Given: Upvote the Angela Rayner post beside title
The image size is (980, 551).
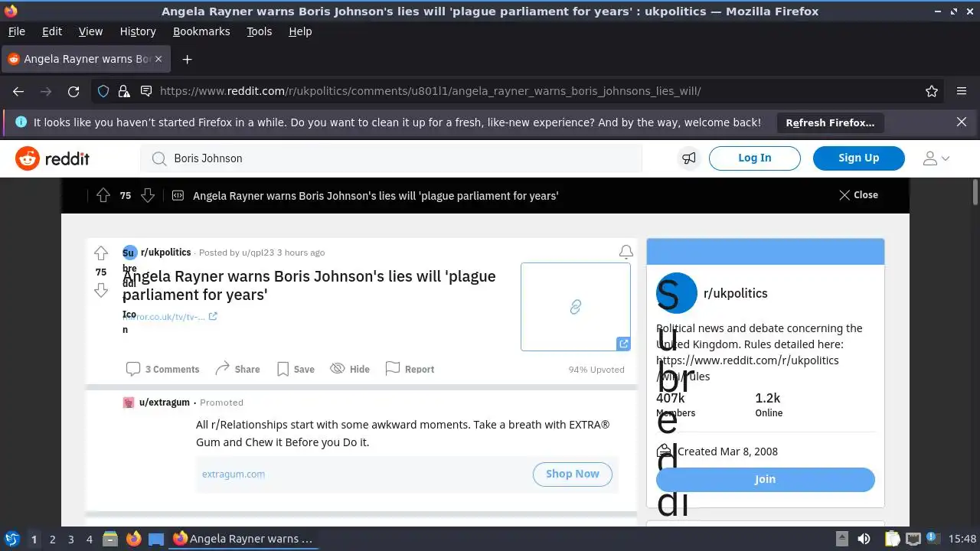Looking at the screenshot, I should (x=101, y=253).
